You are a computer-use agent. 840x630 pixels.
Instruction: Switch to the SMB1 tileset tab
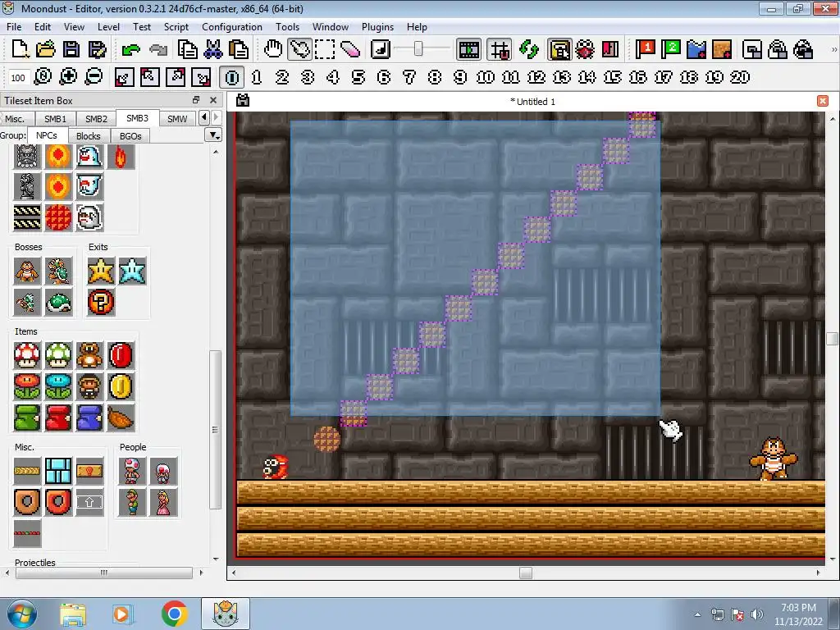55,118
